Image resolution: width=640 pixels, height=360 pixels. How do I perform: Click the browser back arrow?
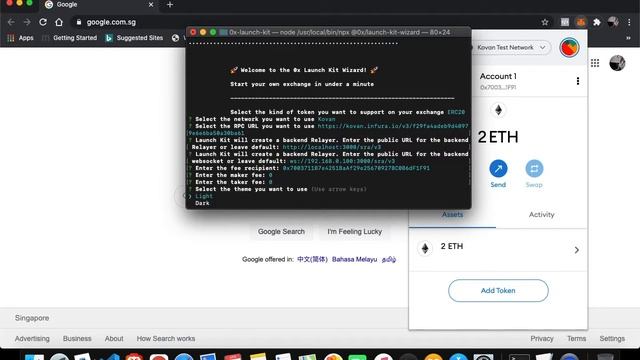tap(11, 22)
